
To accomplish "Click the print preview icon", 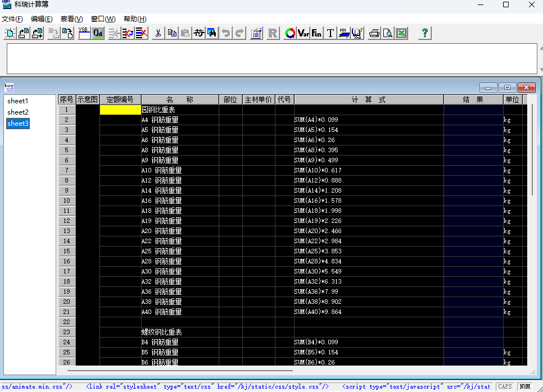I will coord(388,33).
